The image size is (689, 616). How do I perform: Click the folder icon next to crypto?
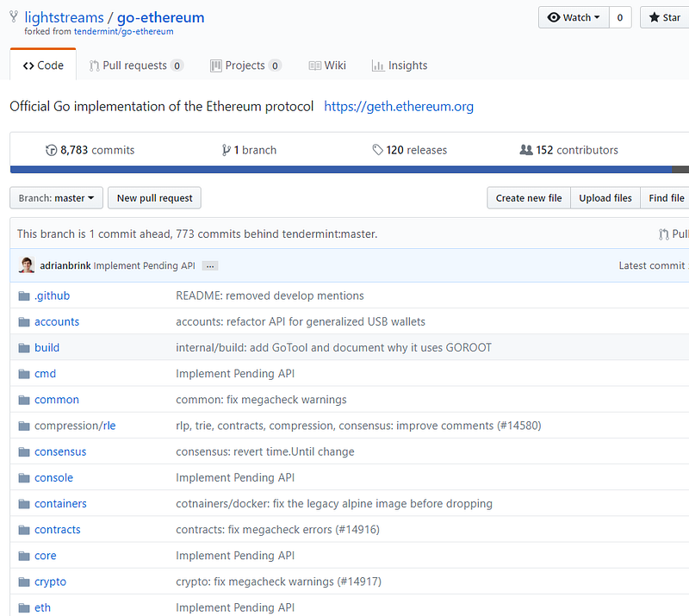click(23, 582)
